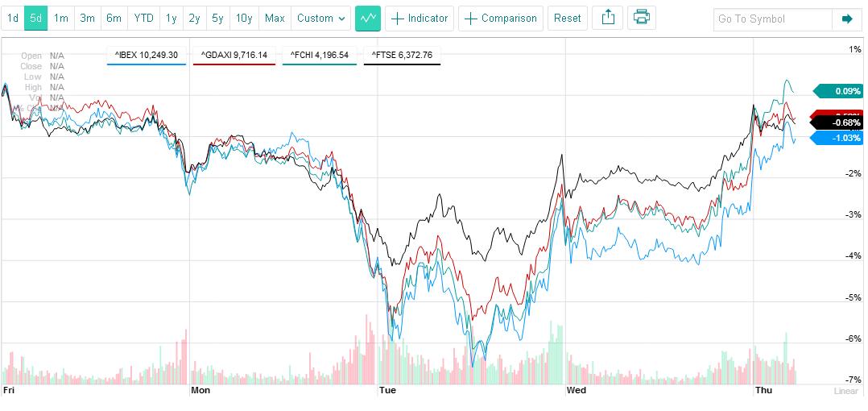Click the Go To Symbol input field
Image resolution: width=868 pixels, height=411 pixels.
point(773,19)
